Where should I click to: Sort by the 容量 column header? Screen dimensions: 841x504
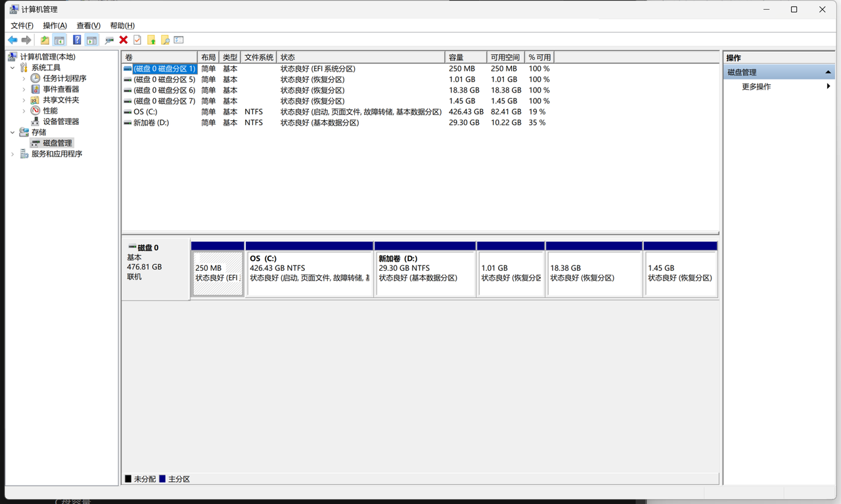(466, 57)
